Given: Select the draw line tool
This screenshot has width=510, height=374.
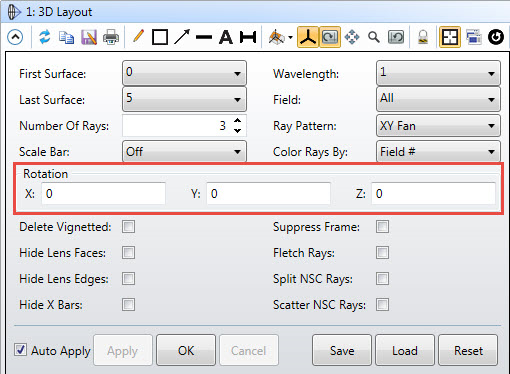Looking at the screenshot, I should pos(204,37).
